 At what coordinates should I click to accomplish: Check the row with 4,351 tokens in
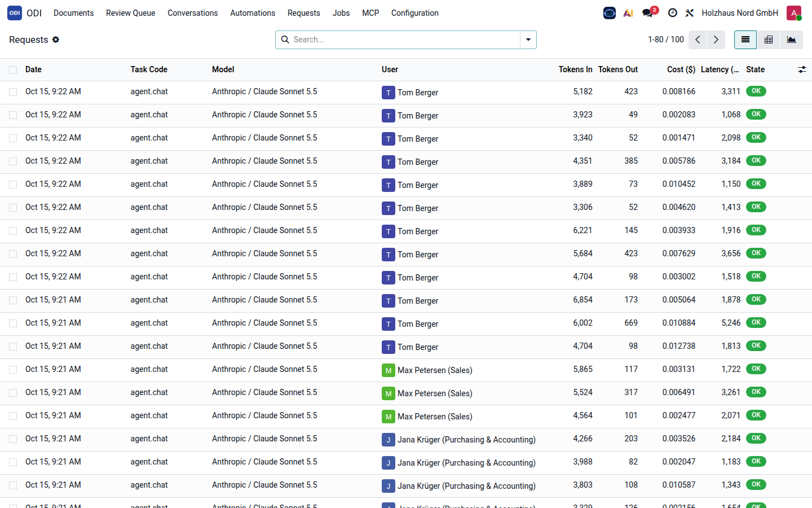[x=13, y=161]
